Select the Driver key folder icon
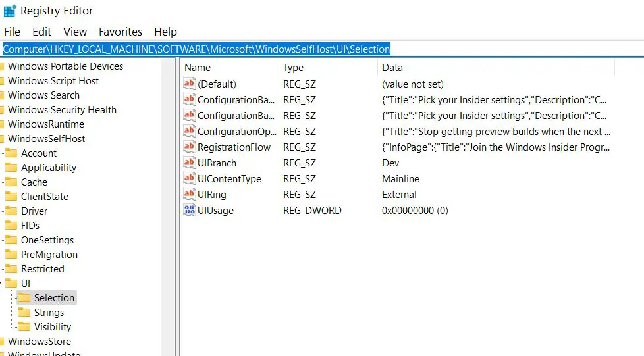This screenshot has width=644, height=356. pyautogui.click(x=11, y=211)
